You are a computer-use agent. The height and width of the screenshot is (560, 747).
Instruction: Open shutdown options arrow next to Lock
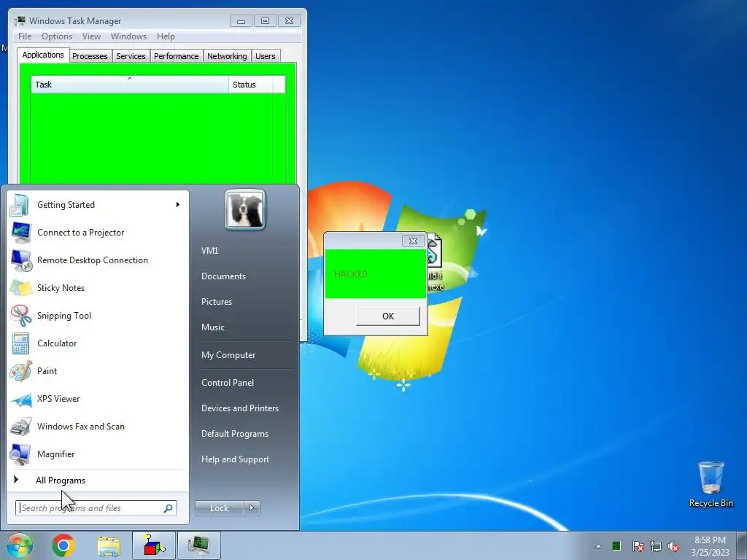tap(252, 508)
